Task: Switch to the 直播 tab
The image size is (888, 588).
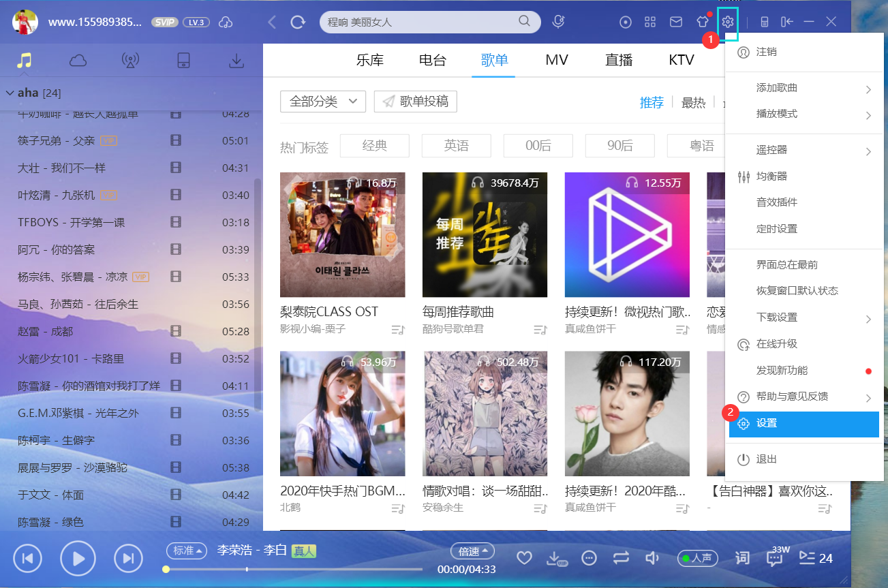Action: (619, 60)
